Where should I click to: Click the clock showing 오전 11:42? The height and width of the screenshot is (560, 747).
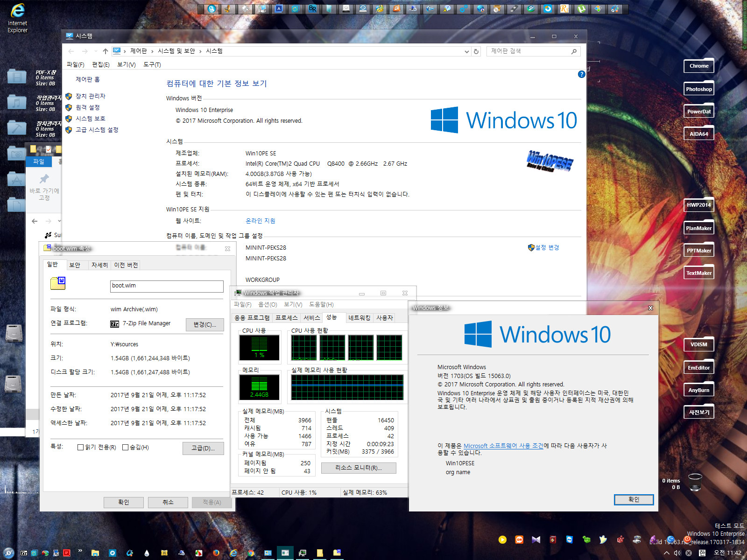pos(727,553)
